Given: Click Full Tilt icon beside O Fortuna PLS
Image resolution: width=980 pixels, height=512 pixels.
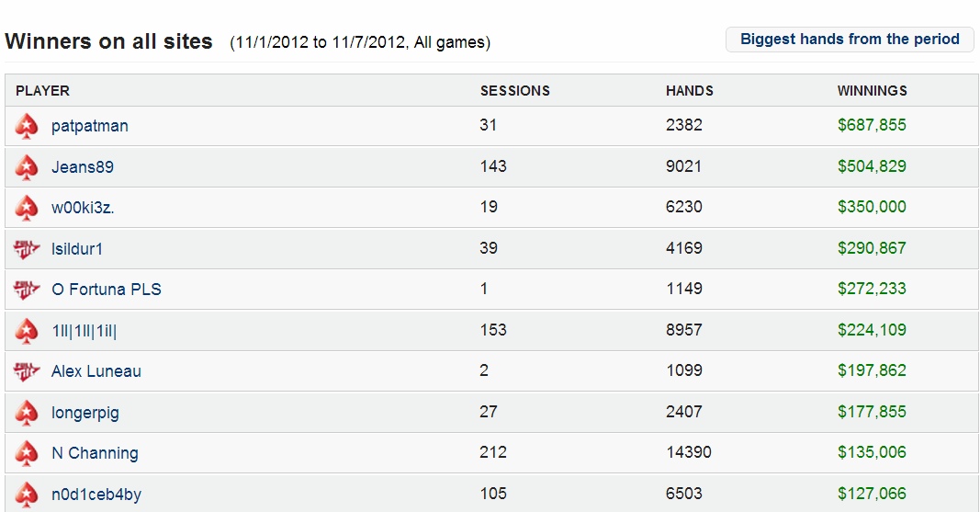Looking at the screenshot, I should [x=27, y=290].
